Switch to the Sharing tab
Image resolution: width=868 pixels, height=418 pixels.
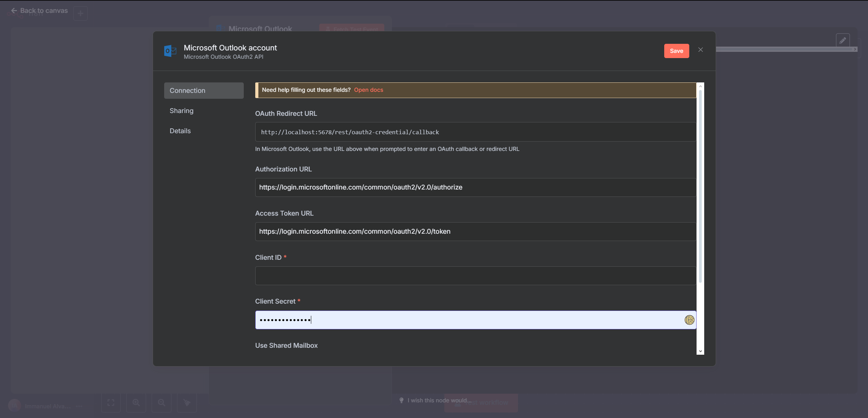[182, 111]
